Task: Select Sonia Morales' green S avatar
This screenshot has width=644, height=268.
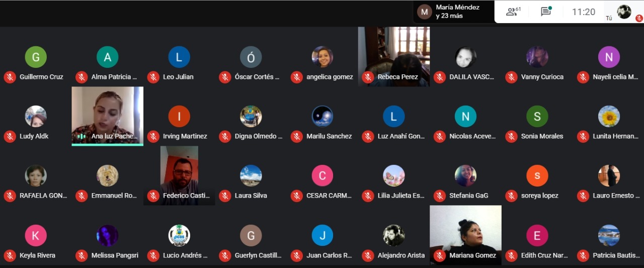Action: (537, 117)
